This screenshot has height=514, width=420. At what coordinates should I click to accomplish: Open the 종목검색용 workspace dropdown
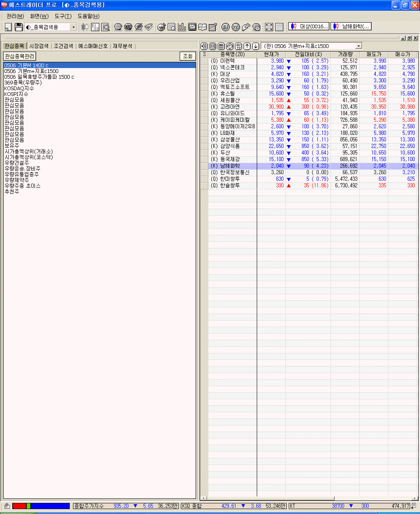74,27
